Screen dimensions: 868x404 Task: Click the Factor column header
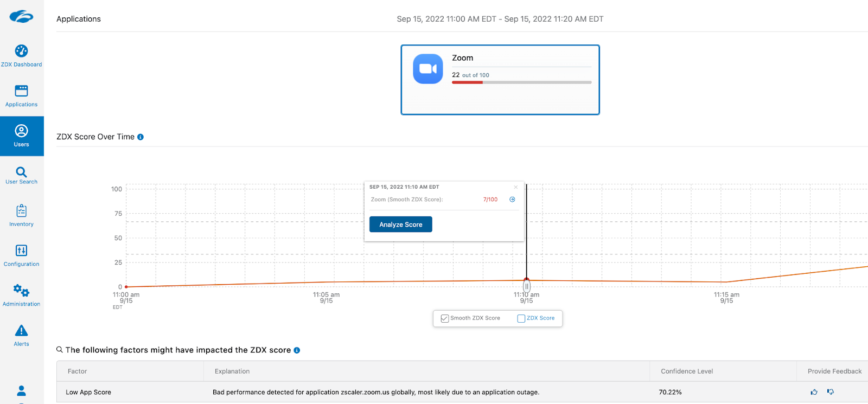77,371
